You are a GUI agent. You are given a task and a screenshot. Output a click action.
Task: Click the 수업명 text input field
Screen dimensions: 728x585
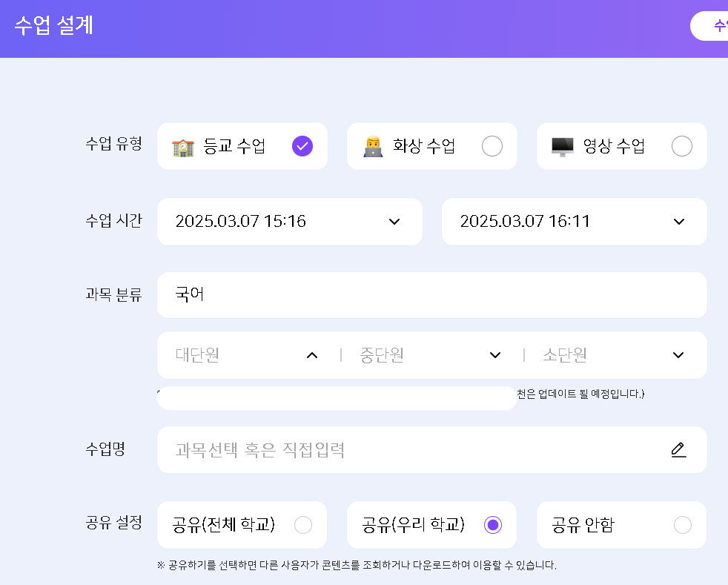[415, 449]
